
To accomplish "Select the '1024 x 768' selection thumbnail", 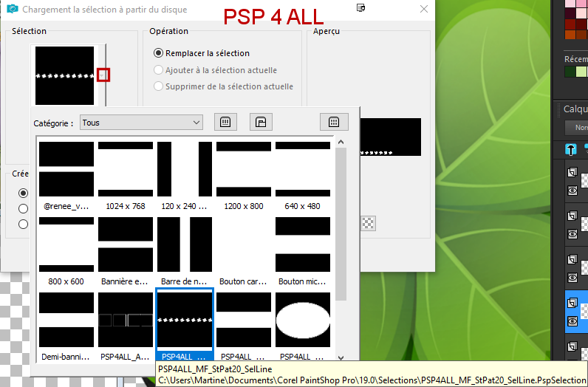I will [x=126, y=169].
